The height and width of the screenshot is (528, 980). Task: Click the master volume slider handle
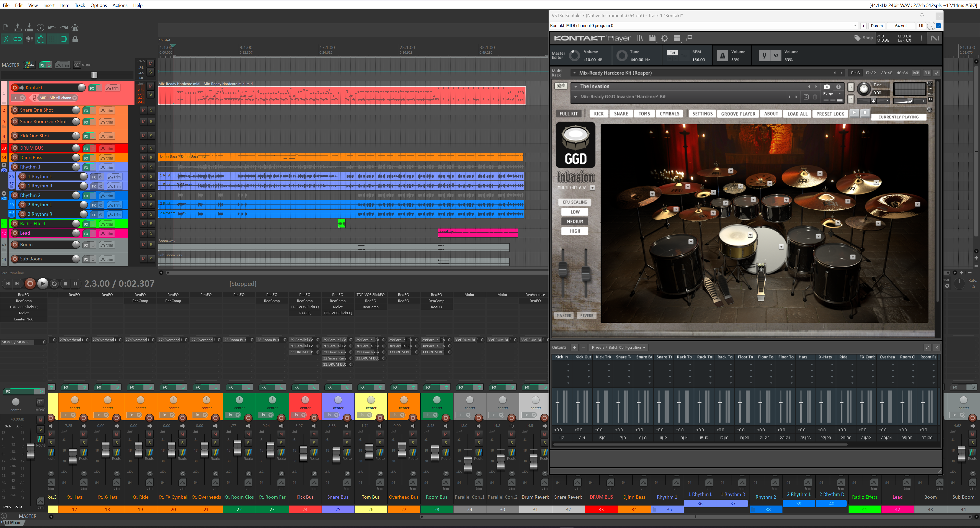(x=94, y=75)
